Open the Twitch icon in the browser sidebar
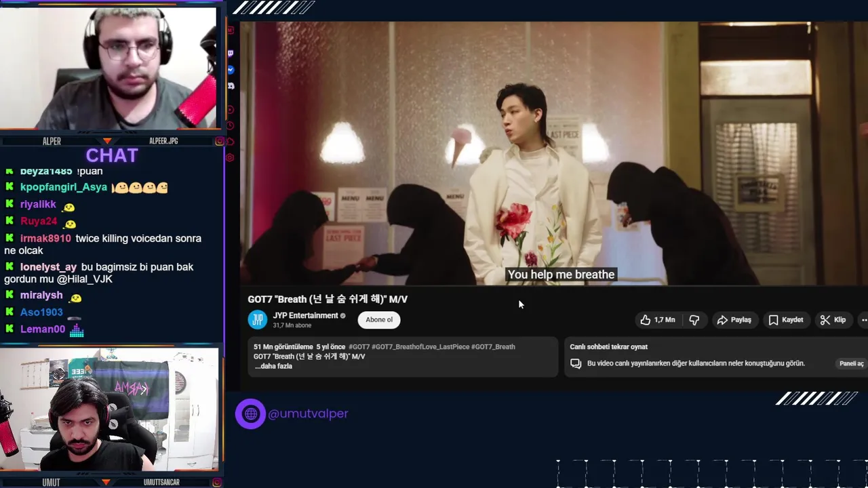The height and width of the screenshot is (488, 868). (x=231, y=54)
